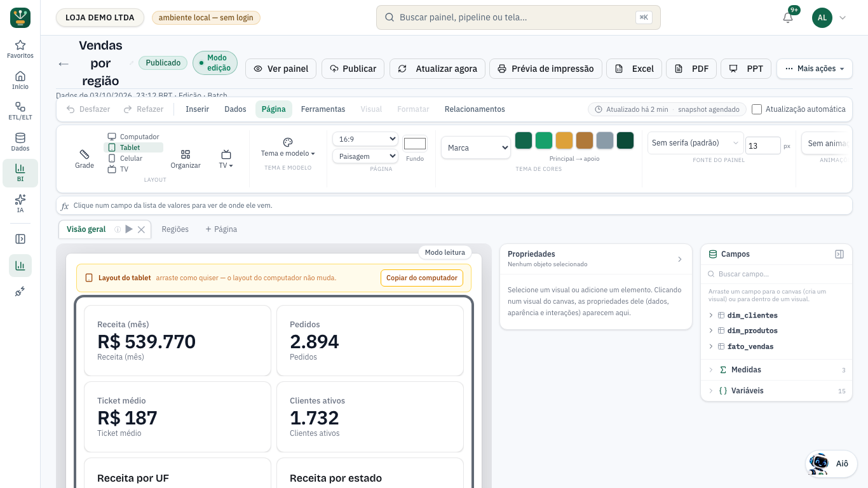The width and height of the screenshot is (868, 488).
Task: Toggle the sidebar panel collapse icon
Action: coord(20,239)
